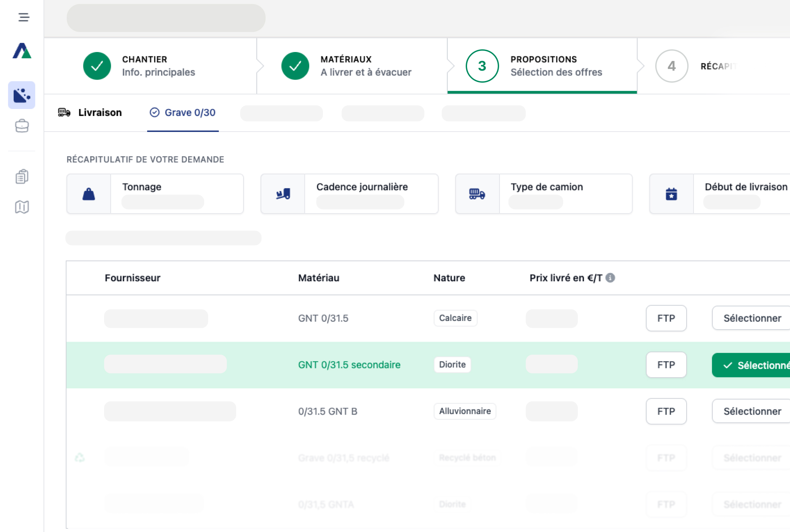Select the materials pile sidebar icon
The image size is (790, 532).
point(22,95)
